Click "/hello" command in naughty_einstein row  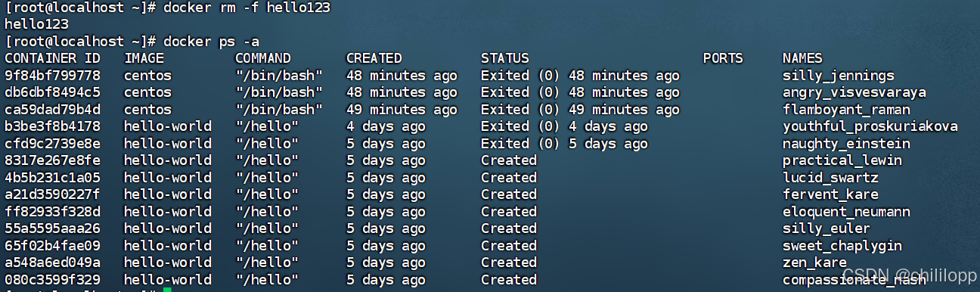266,144
